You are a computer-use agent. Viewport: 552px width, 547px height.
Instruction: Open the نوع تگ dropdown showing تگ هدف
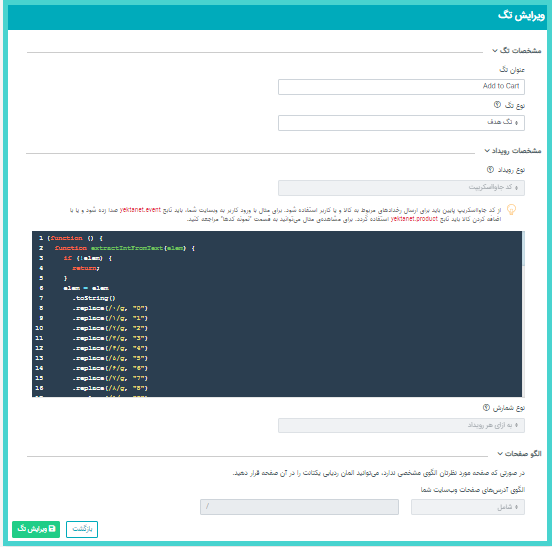(x=401, y=123)
